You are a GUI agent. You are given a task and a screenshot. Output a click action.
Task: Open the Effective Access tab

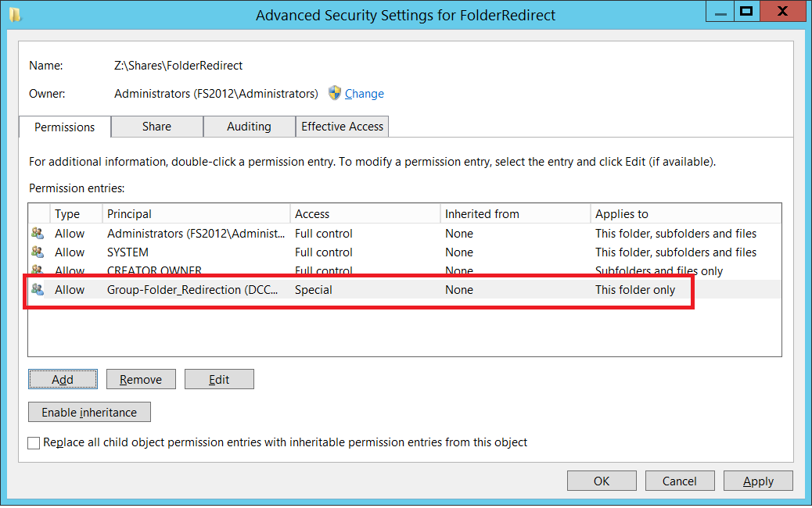pos(343,127)
